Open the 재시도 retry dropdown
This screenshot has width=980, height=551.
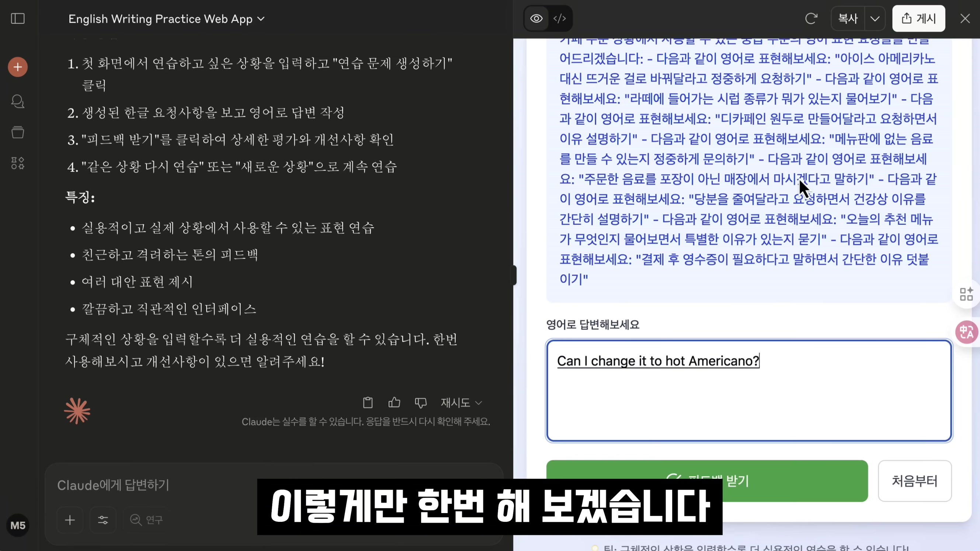click(x=461, y=402)
